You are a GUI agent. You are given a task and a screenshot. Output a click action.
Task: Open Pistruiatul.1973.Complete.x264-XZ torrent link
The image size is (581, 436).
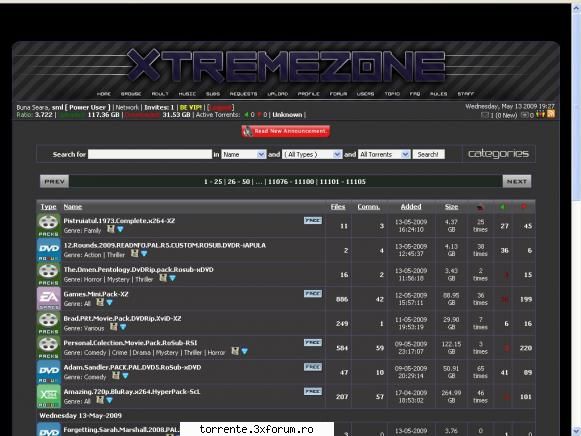click(x=119, y=221)
